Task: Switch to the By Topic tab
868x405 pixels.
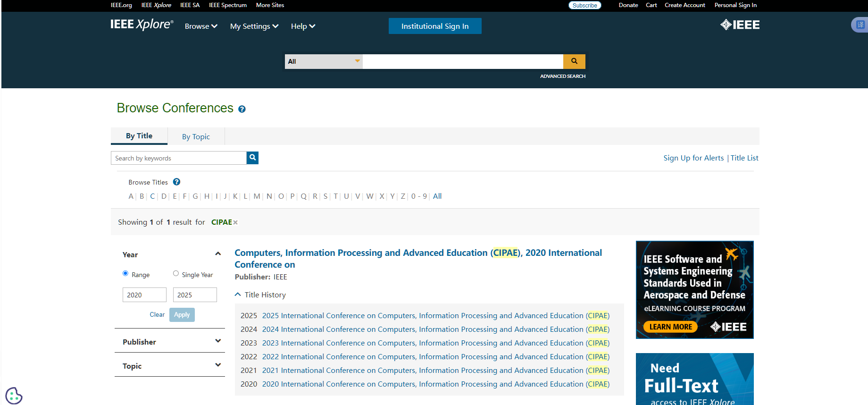Action: point(196,136)
